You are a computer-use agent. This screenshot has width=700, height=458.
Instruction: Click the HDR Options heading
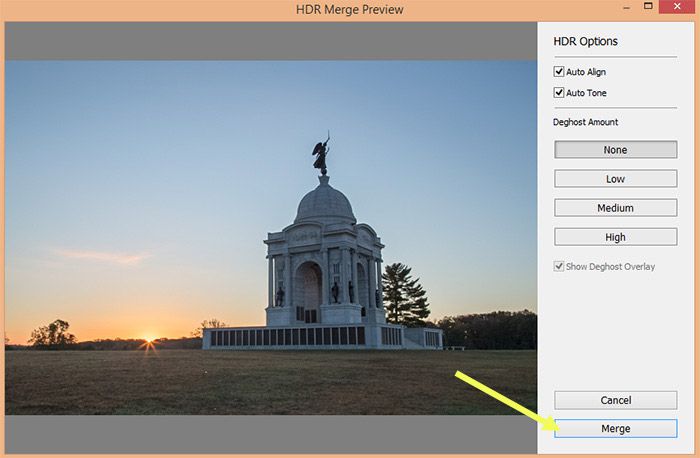coord(585,42)
